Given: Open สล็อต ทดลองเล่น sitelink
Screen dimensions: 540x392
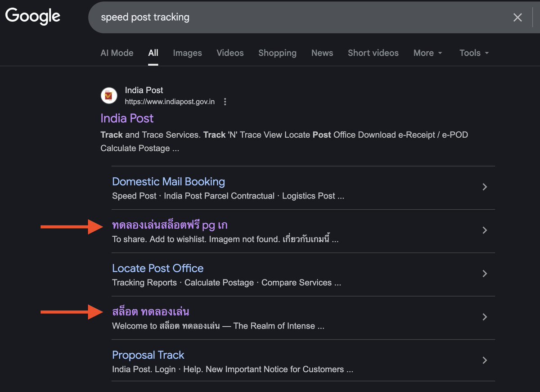Looking at the screenshot, I should point(150,311).
